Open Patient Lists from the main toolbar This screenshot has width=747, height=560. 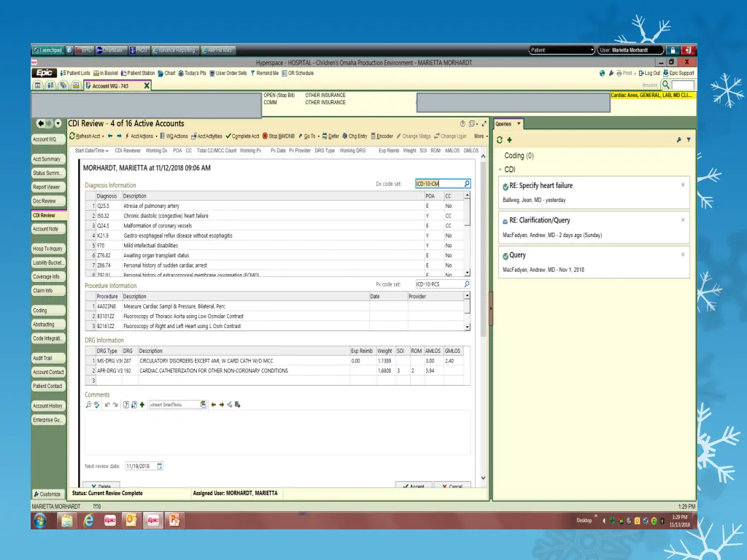tap(75, 74)
